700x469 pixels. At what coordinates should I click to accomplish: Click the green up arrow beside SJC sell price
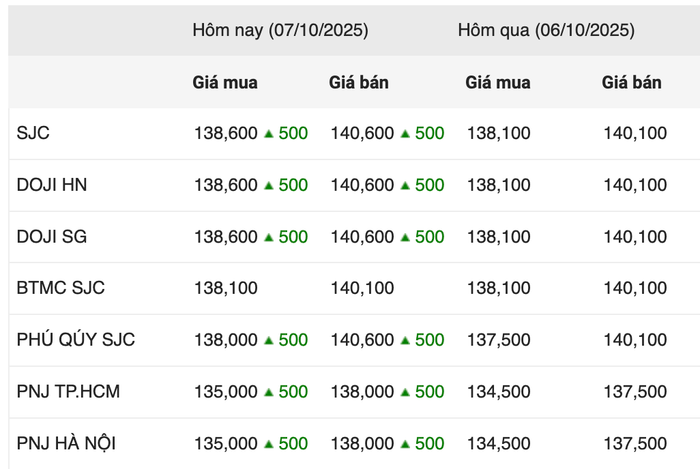[405, 133]
